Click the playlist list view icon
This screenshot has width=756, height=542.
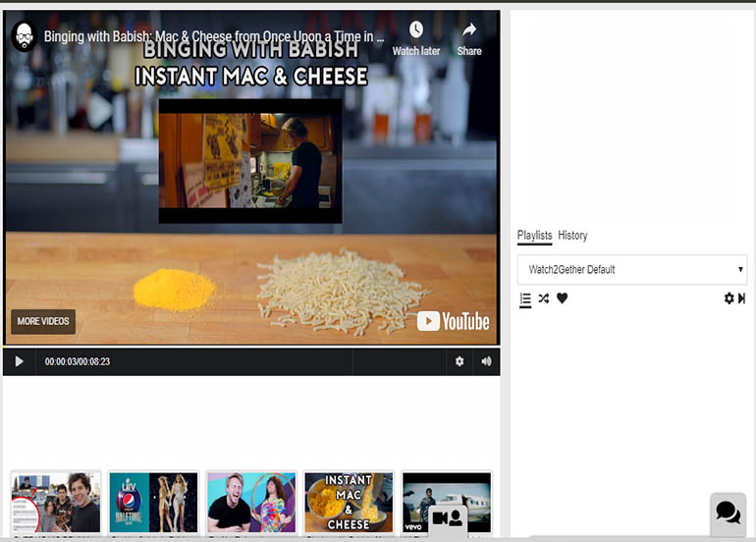coord(525,299)
